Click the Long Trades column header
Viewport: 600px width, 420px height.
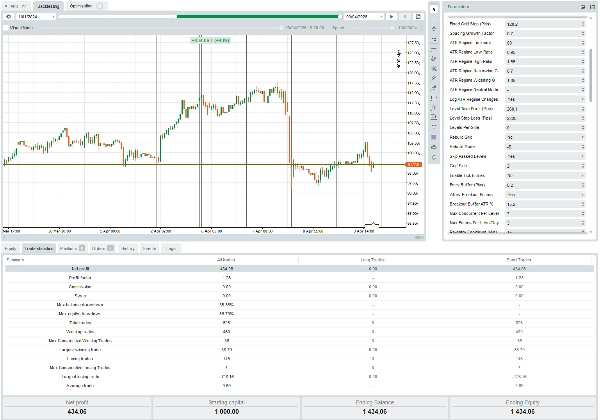372,260
